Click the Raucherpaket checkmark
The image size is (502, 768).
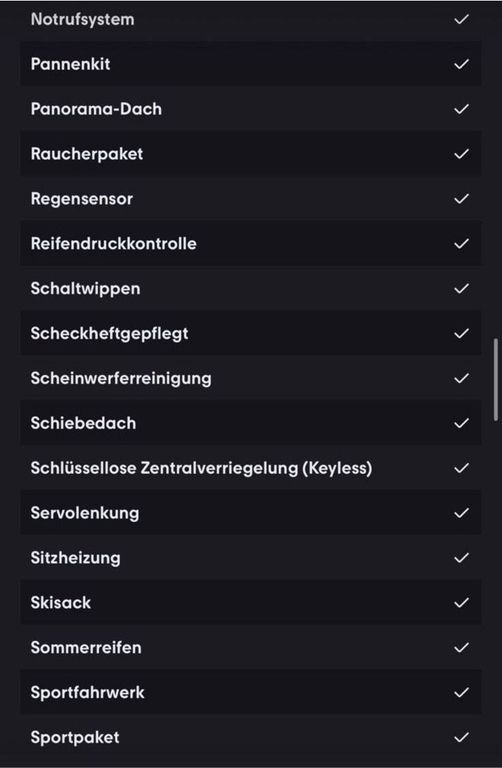tap(461, 154)
